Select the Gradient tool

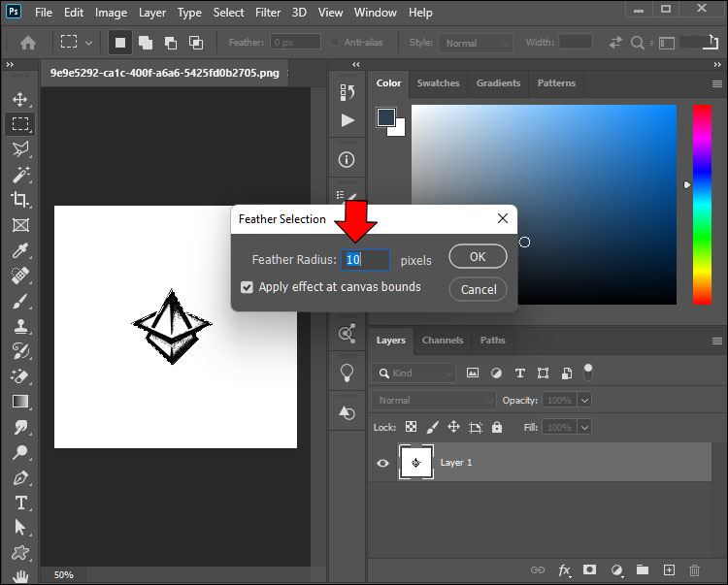(20, 402)
